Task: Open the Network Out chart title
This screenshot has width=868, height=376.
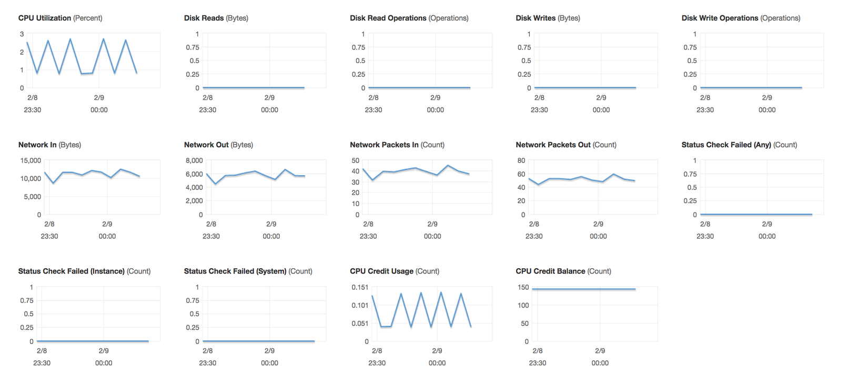Action: [x=206, y=145]
